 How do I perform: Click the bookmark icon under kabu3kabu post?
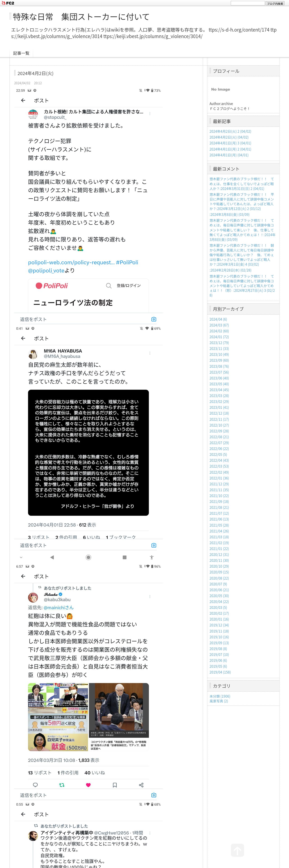click(x=115, y=785)
